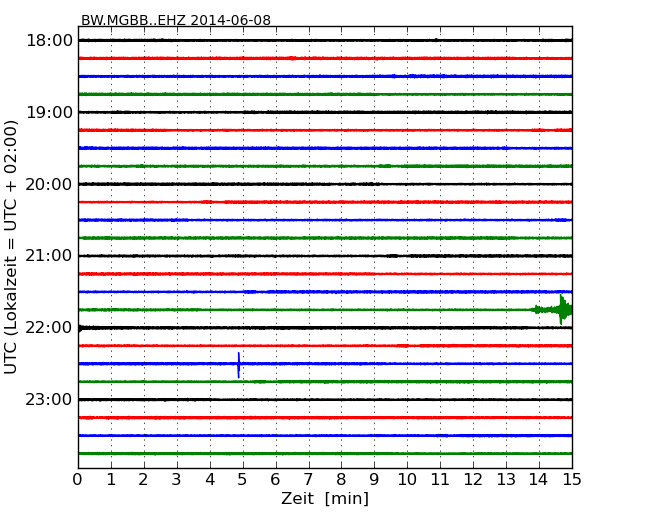This screenshot has height=520, width=650.
Task: Click the x-axis tick label 4
Action: pyautogui.click(x=210, y=480)
